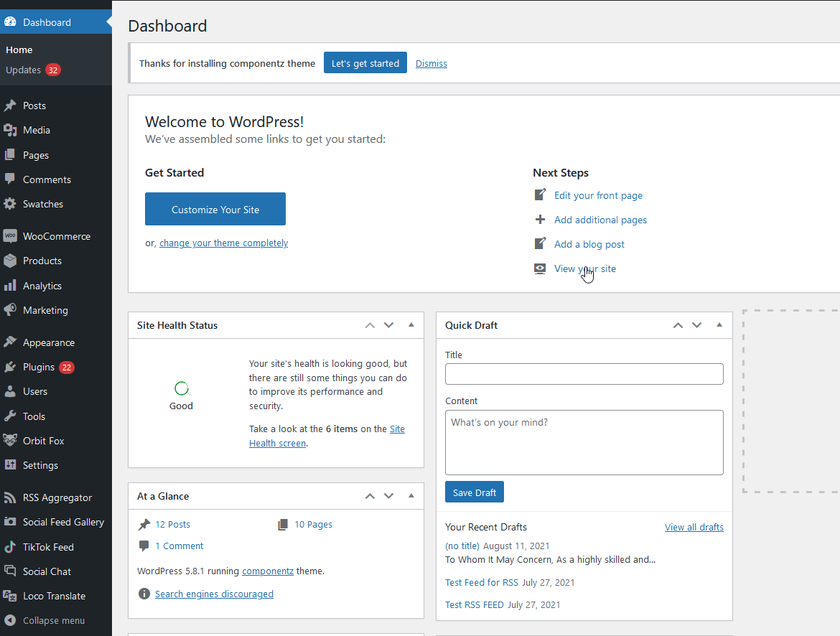Click the Users person icon
840x636 pixels.
click(10, 392)
